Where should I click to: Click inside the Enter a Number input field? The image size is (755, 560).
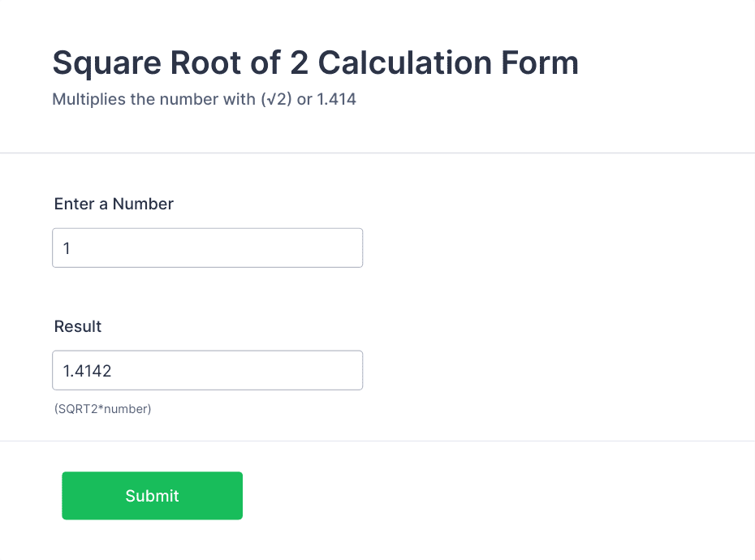[207, 248]
